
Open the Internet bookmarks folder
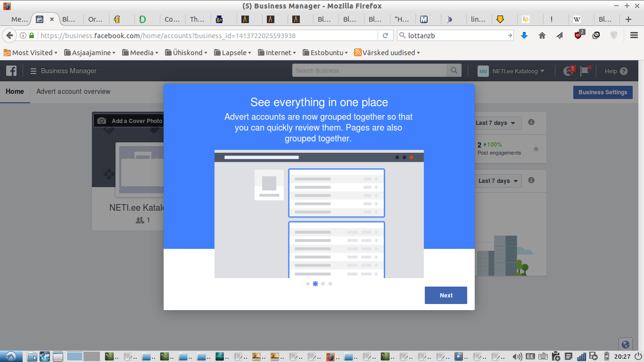[277, 53]
